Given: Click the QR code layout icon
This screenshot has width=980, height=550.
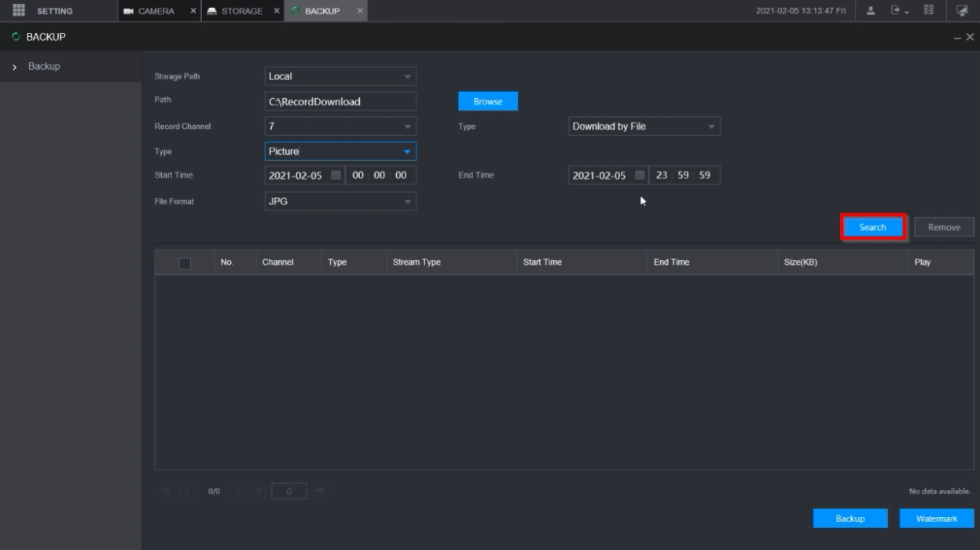Looking at the screenshot, I should (x=928, y=11).
